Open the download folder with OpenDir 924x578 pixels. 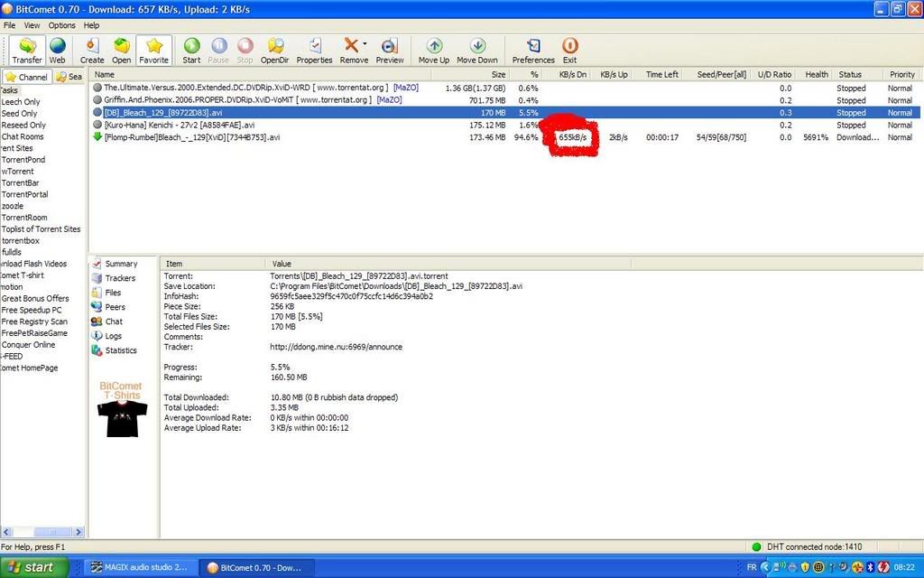[x=274, y=51]
